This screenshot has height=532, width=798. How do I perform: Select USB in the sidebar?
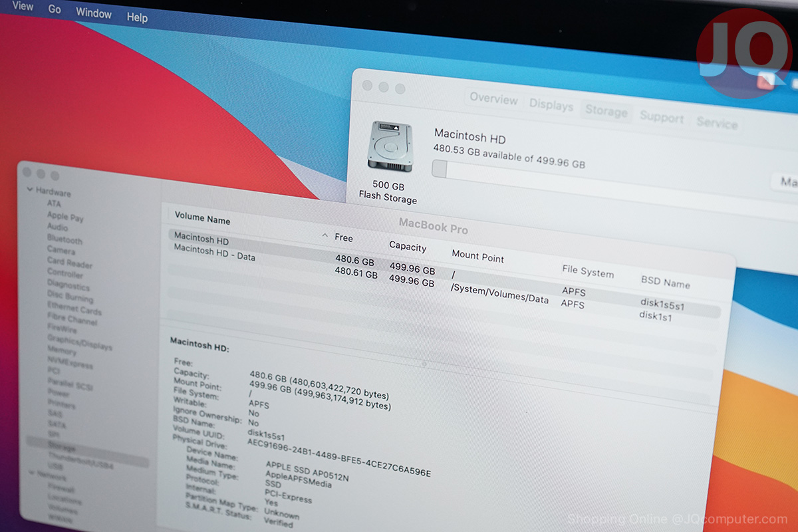(56, 467)
